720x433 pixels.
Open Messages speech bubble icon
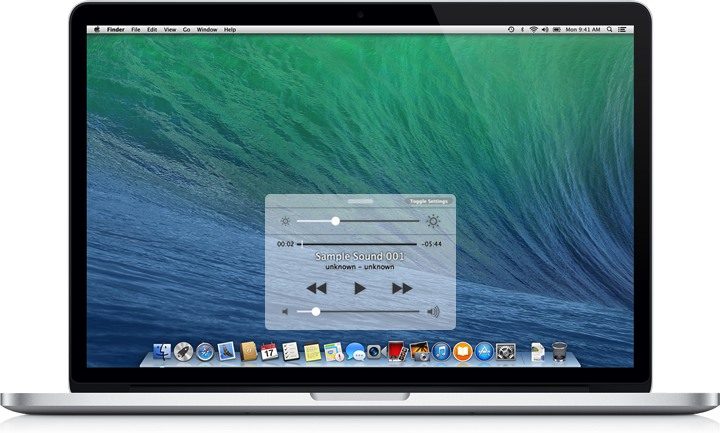click(355, 352)
